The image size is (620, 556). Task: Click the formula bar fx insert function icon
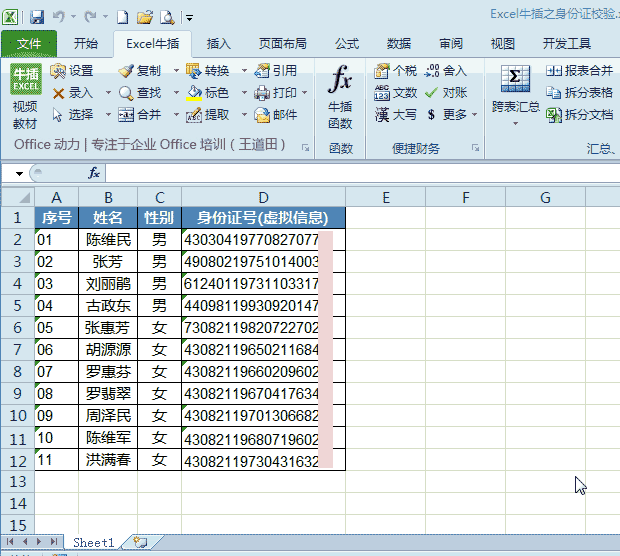(94, 173)
